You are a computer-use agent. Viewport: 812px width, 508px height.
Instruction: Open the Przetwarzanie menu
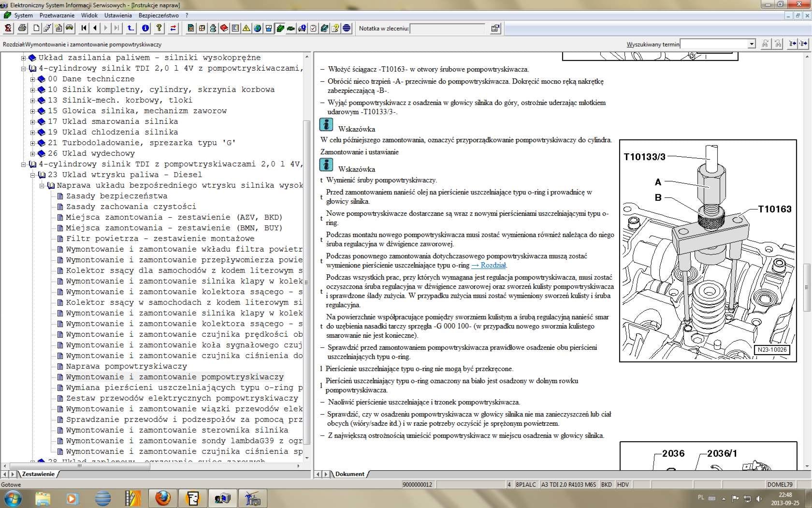[57, 15]
